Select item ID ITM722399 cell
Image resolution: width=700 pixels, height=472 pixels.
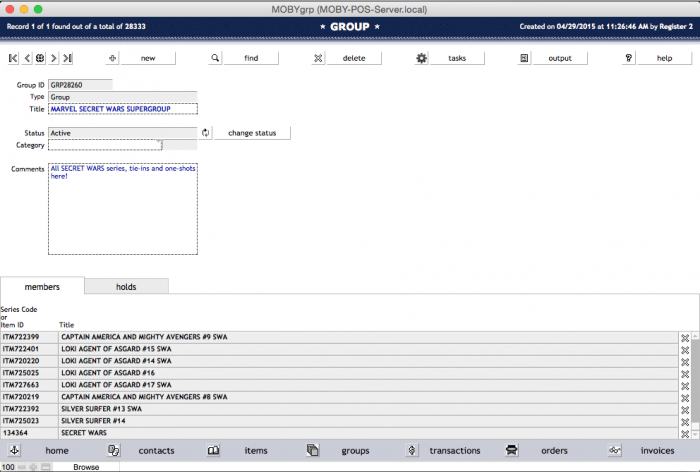coord(29,337)
